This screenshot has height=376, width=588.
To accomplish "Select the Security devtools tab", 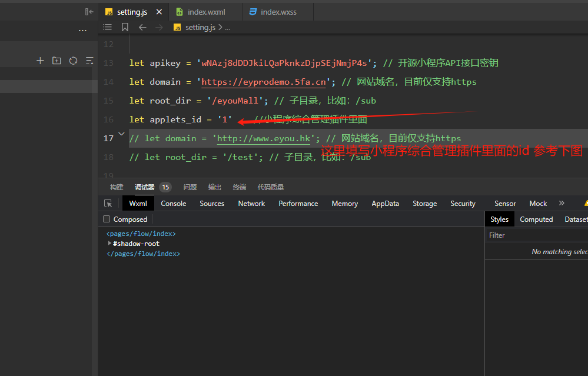I will pyautogui.click(x=463, y=204).
